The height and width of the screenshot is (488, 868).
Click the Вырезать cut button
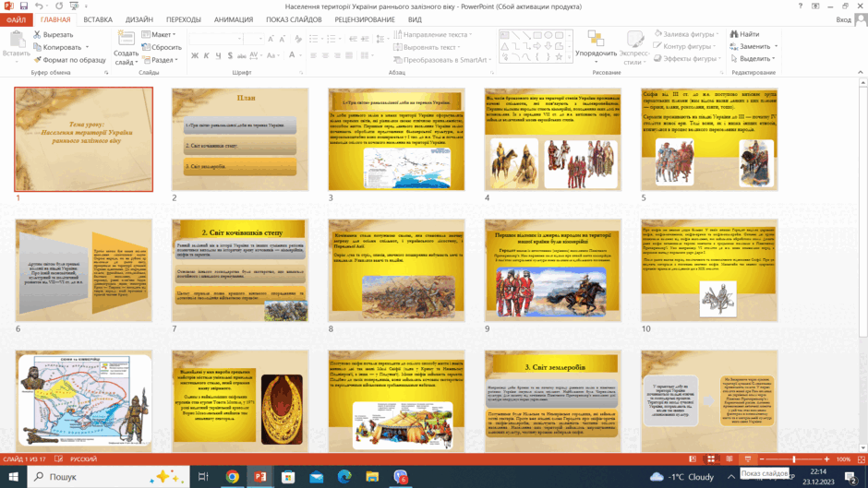pos(54,34)
